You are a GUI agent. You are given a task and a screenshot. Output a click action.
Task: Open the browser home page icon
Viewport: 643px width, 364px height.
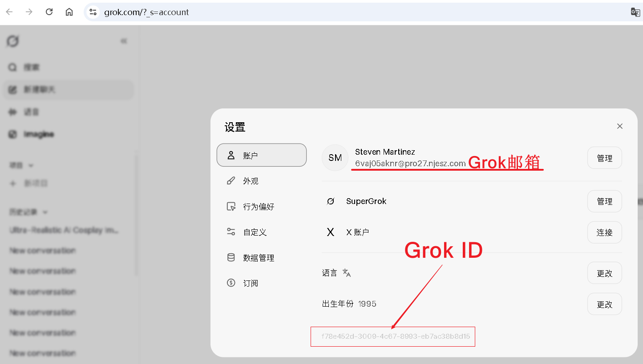(69, 12)
